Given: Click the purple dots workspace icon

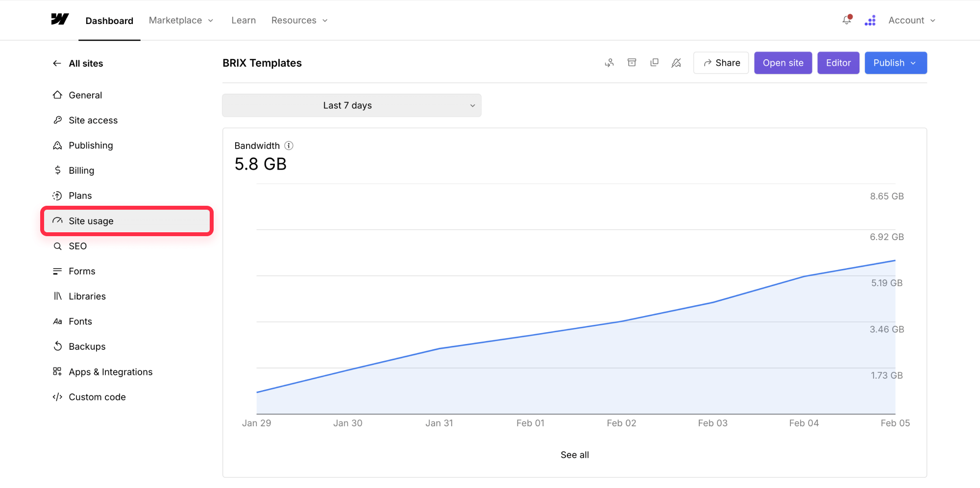Looking at the screenshot, I should click(870, 20).
